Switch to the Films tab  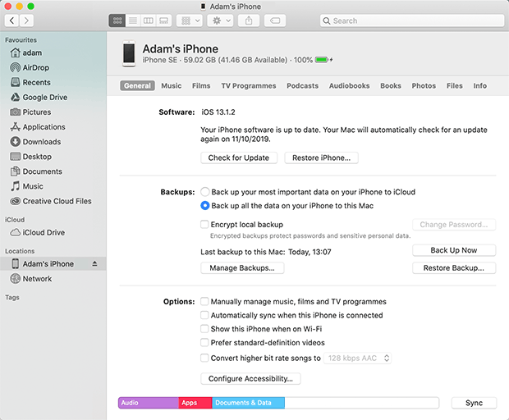click(201, 85)
